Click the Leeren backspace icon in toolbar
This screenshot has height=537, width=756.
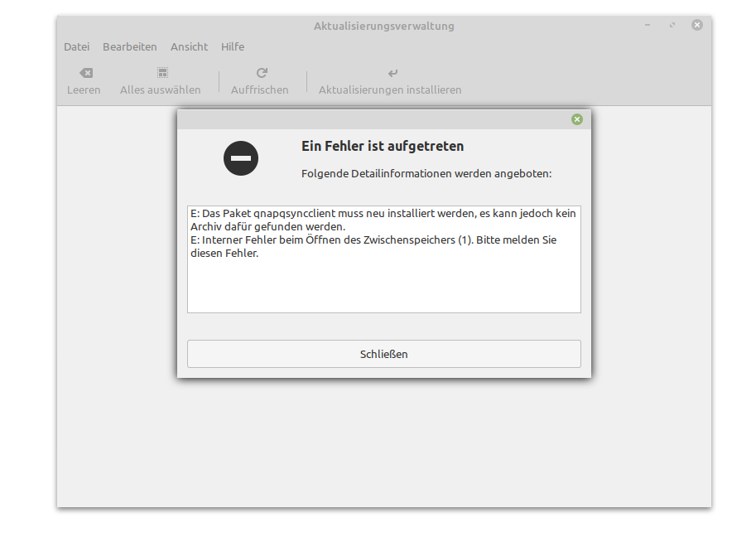85,73
